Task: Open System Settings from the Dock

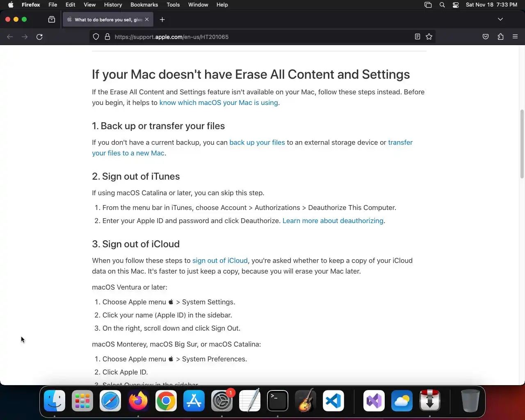Action: tap(222, 401)
